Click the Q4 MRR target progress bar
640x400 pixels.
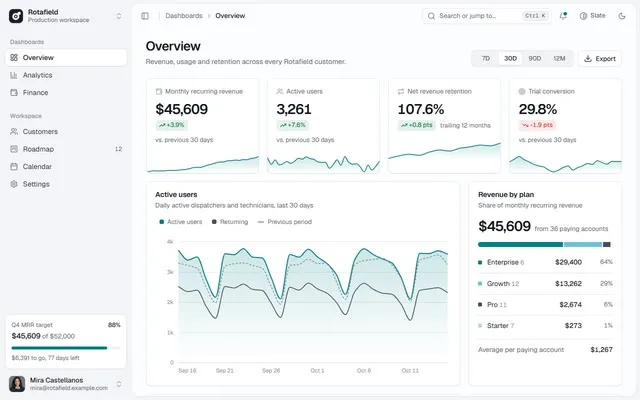(x=66, y=348)
